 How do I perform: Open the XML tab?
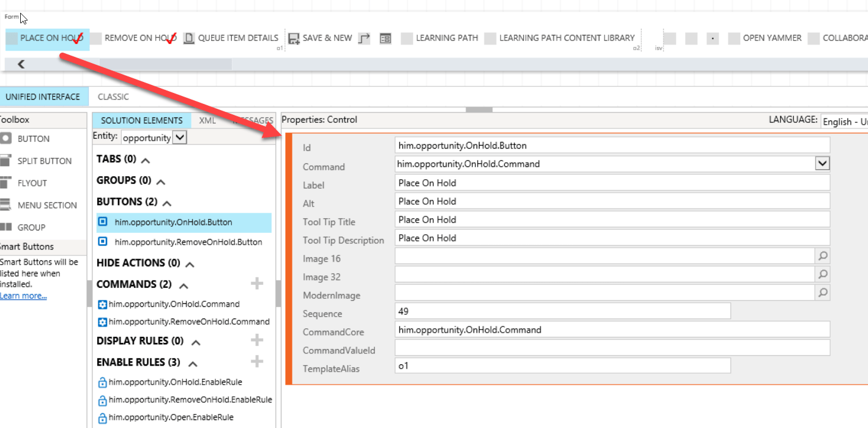[207, 120]
